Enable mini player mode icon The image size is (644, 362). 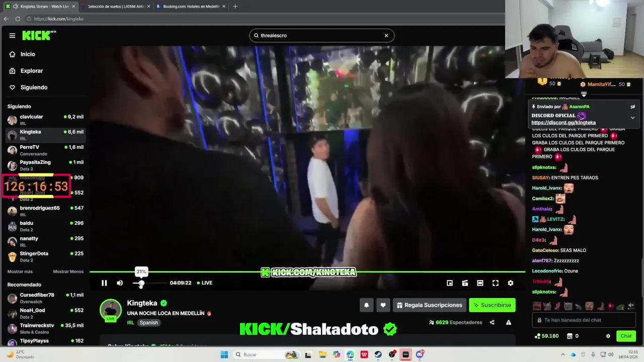pos(450,283)
